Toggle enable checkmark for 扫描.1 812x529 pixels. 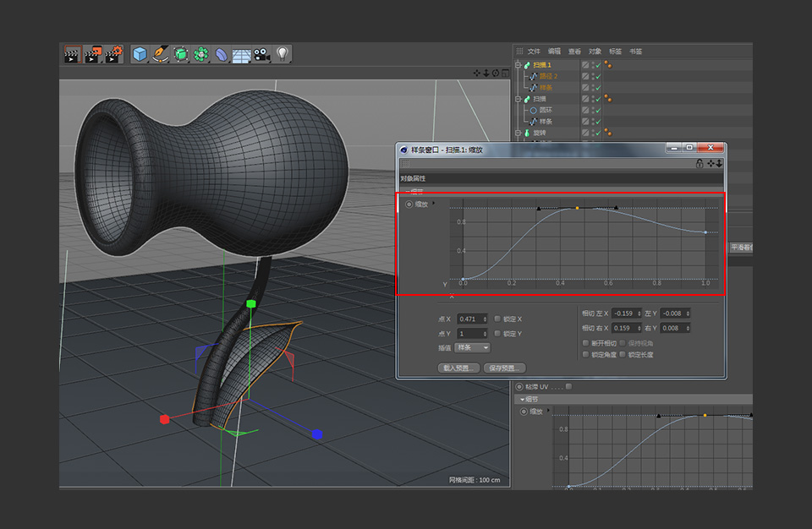point(598,65)
